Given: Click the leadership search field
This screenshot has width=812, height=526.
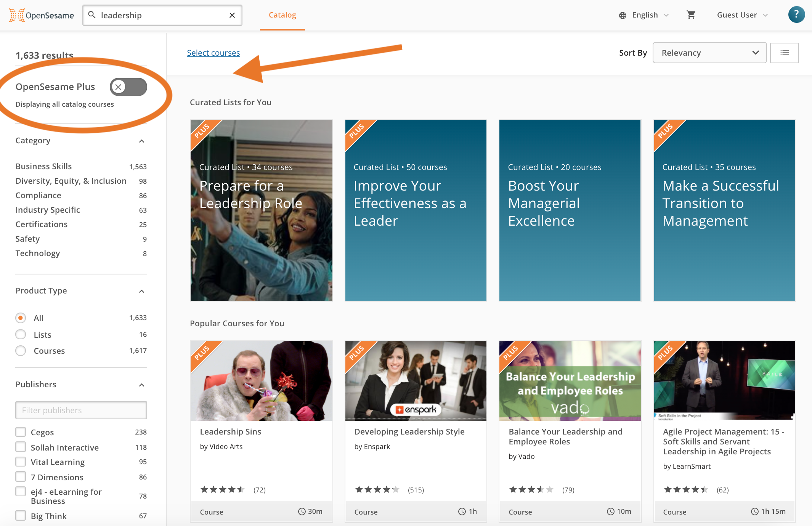Looking at the screenshot, I should [162, 15].
